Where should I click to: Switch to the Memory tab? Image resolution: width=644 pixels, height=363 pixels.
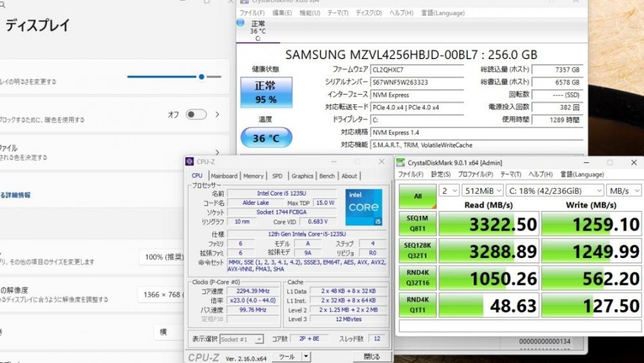pyautogui.click(x=253, y=176)
